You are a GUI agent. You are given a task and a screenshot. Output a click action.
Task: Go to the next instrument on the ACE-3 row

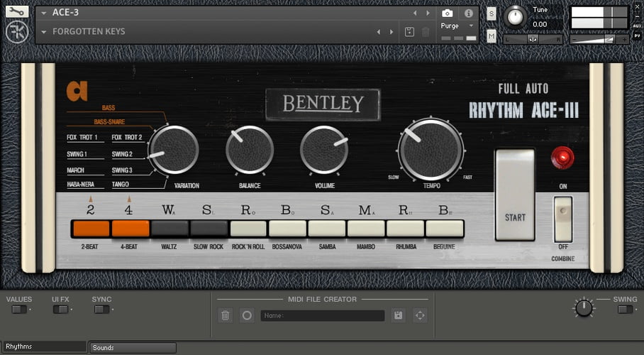(428, 13)
